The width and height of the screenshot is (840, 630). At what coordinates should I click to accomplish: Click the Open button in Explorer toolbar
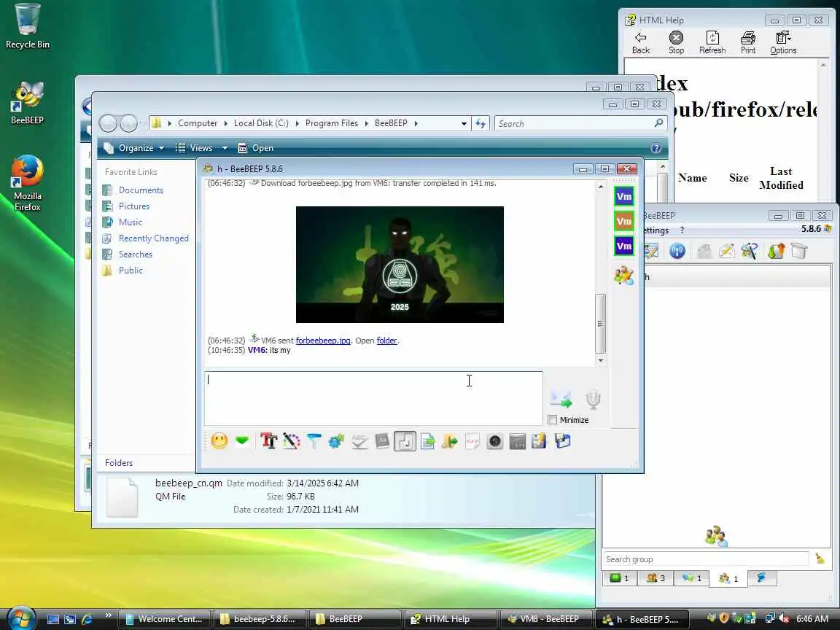click(255, 148)
